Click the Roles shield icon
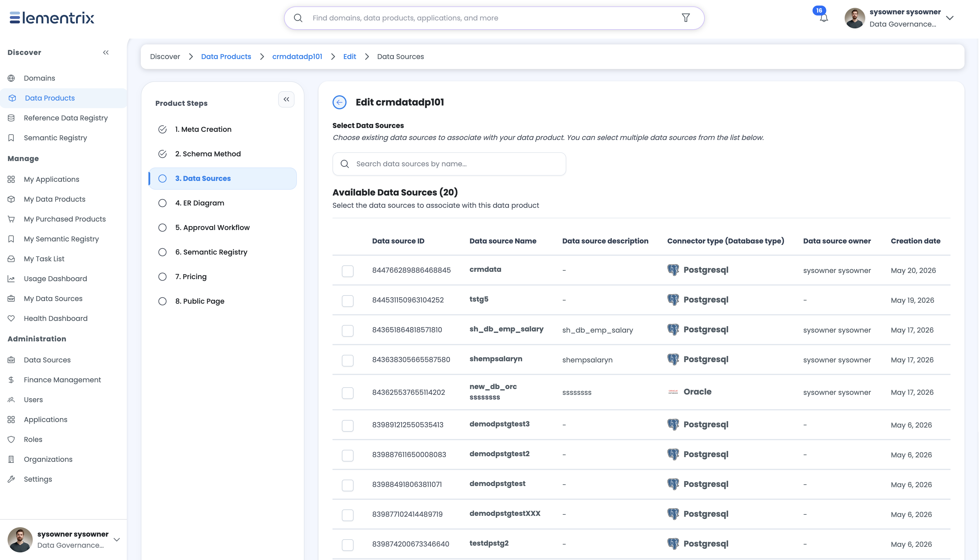 pyautogui.click(x=11, y=440)
